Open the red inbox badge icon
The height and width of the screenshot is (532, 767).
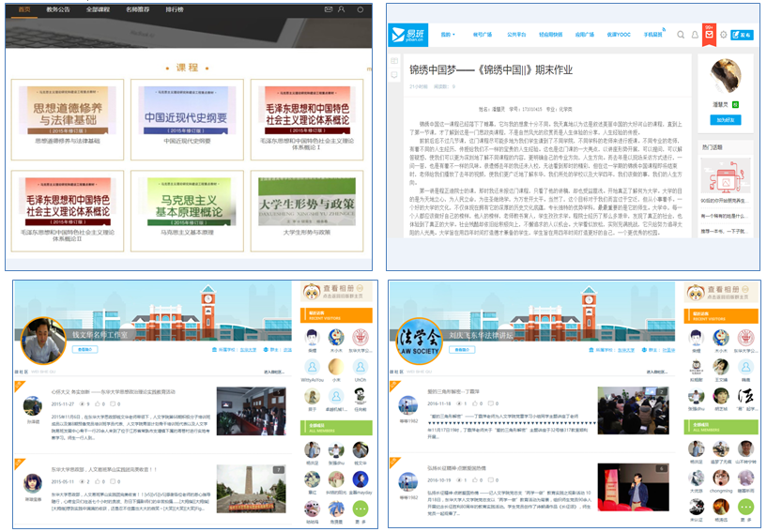709,35
